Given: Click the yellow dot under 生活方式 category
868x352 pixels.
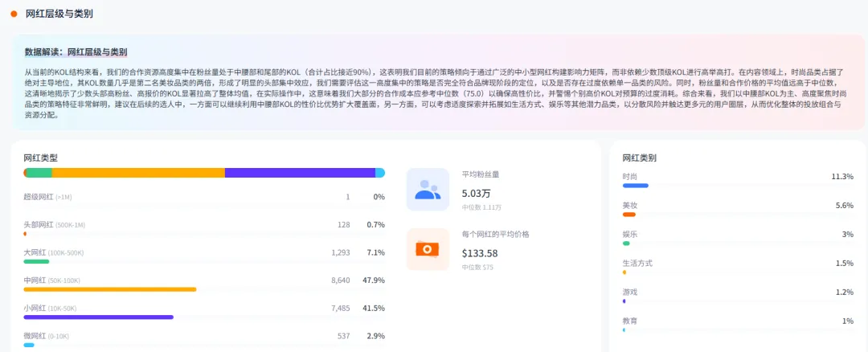Looking at the screenshot, I should [624, 272].
